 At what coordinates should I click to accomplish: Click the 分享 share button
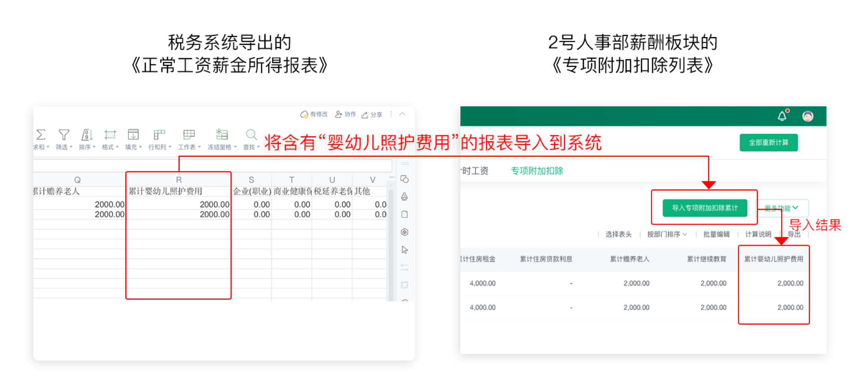372,114
